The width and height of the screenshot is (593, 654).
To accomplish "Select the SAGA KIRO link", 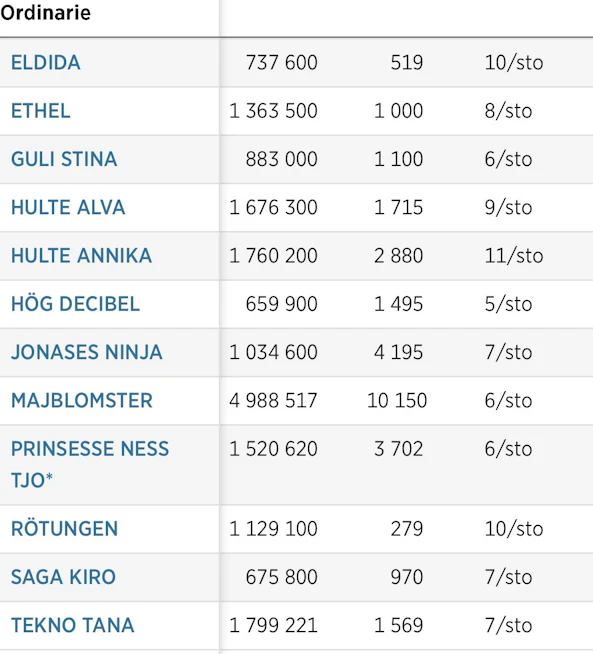I will 63,577.
